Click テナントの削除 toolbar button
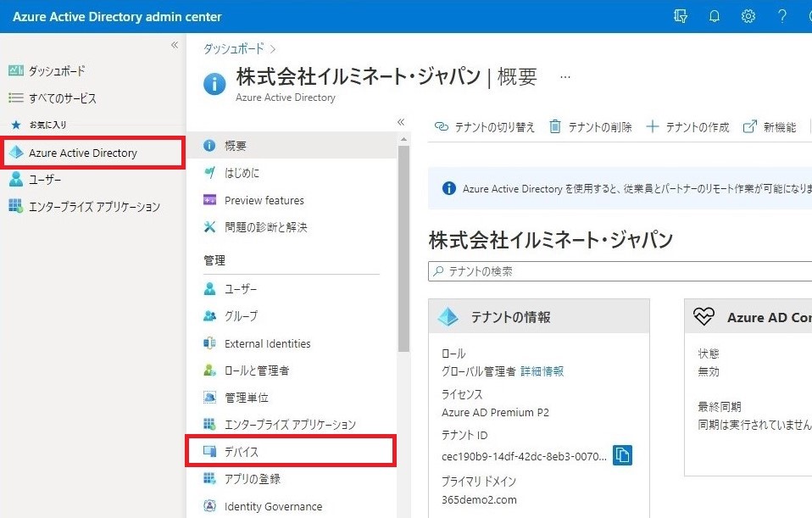The width and height of the screenshot is (812, 518). (x=591, y=127)
